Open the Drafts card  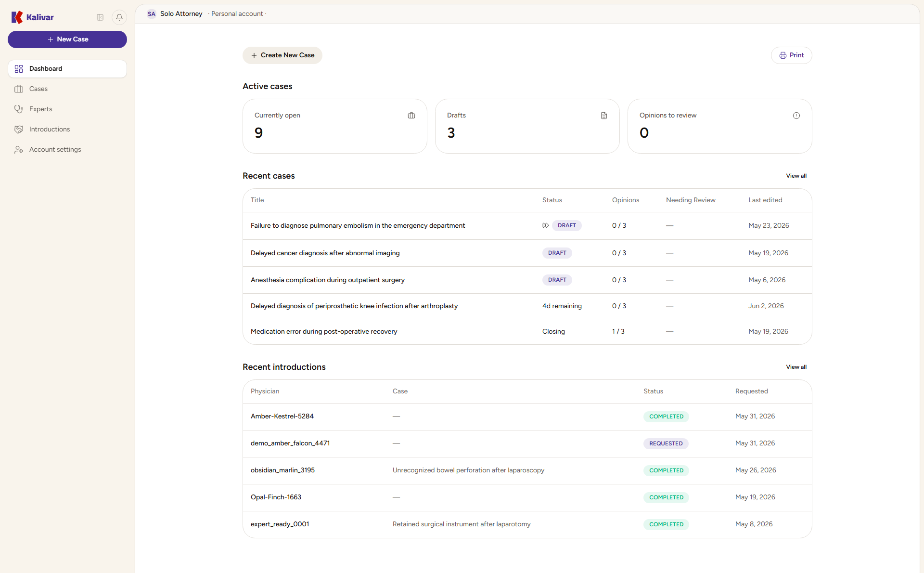coord(527,126)
